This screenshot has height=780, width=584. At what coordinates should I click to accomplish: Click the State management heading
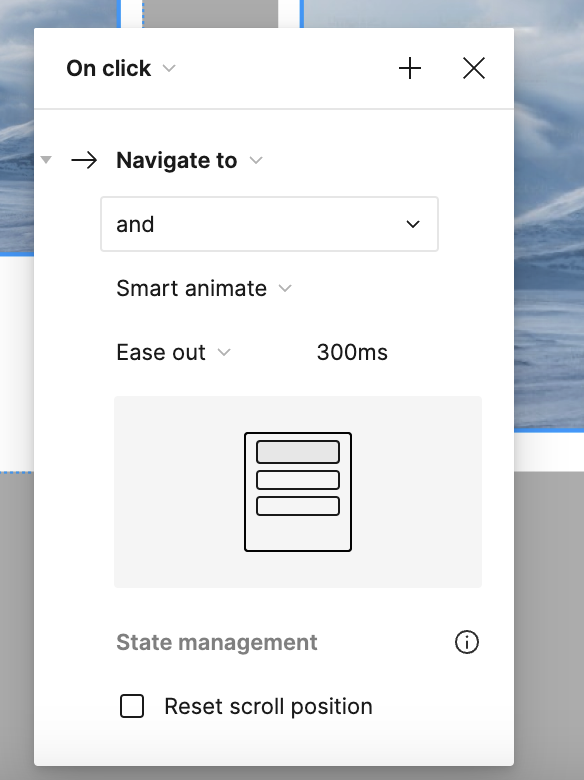point(216,642)
